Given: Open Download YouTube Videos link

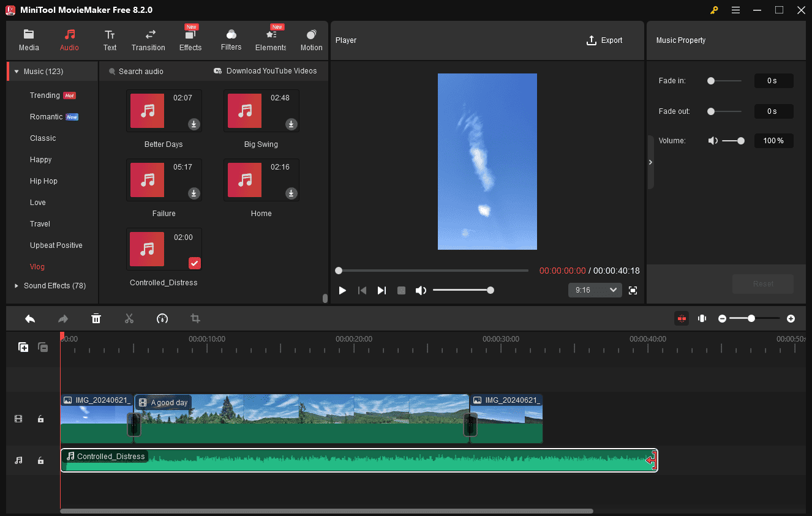Looking at the screenshot, I should [x=265, y=71].
